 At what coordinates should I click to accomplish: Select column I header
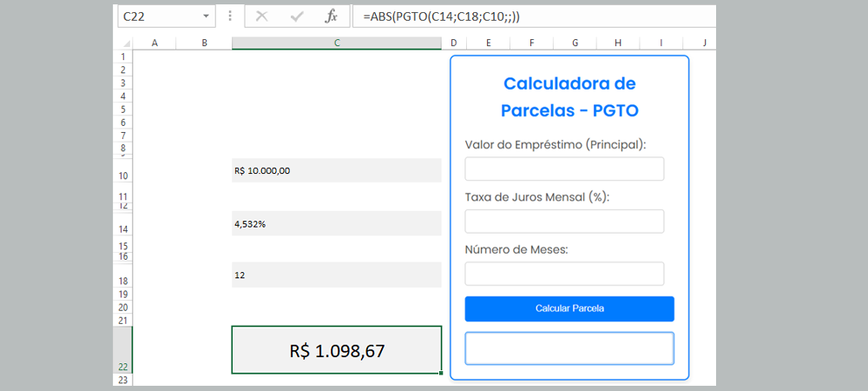tap(661, 43)
